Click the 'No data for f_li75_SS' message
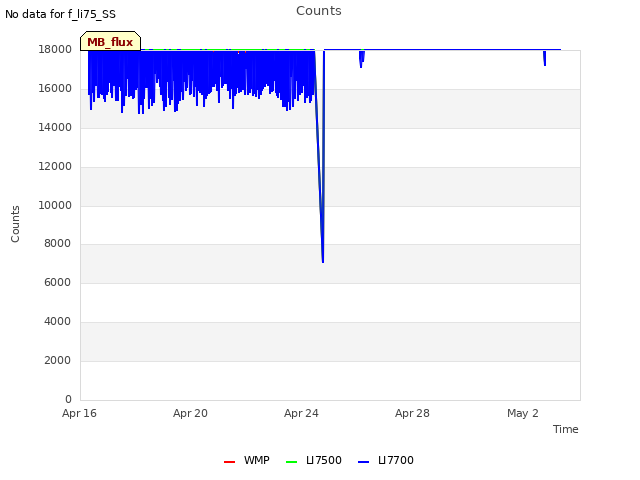 [60, 14]
